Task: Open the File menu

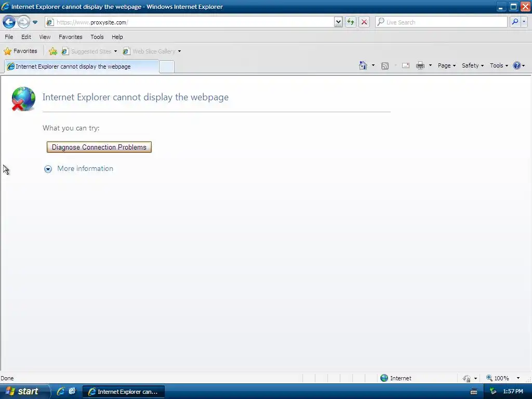Action: [x=9, y=37]
